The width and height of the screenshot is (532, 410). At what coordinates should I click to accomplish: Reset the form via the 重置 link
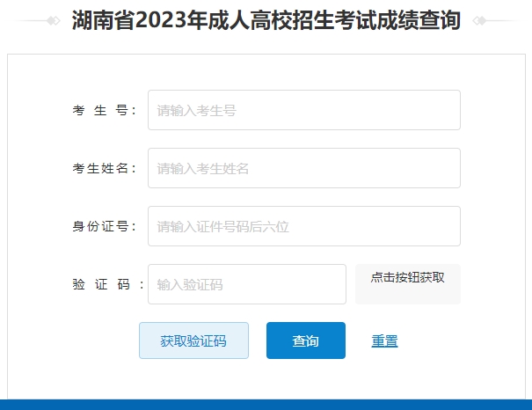pos(384,341)
